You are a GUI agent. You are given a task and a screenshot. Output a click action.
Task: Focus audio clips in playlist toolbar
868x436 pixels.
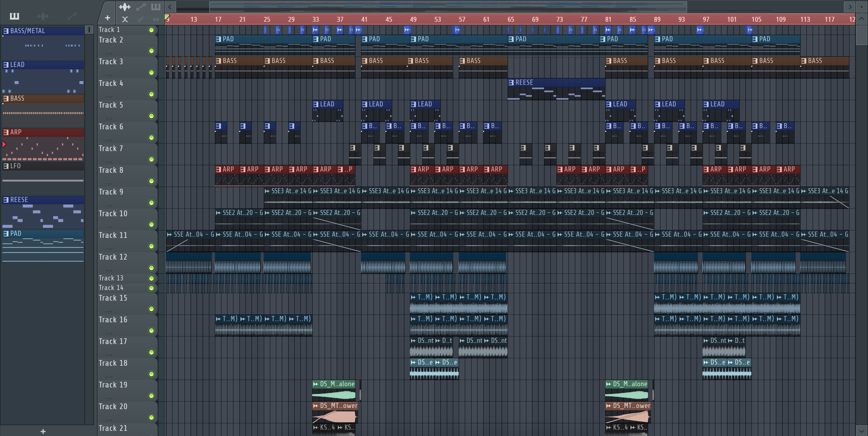point(124,7)
